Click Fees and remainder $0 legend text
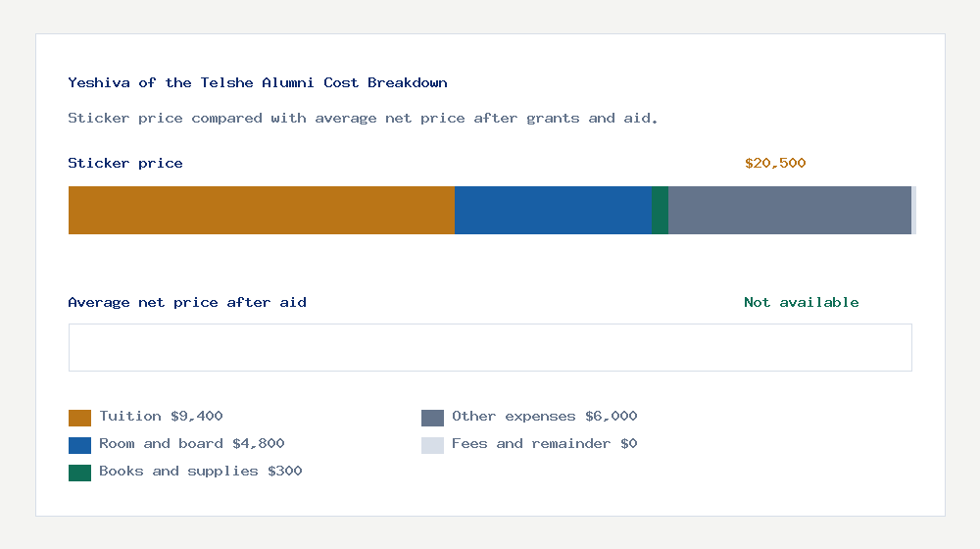980x549 pixels. (544, 444)
